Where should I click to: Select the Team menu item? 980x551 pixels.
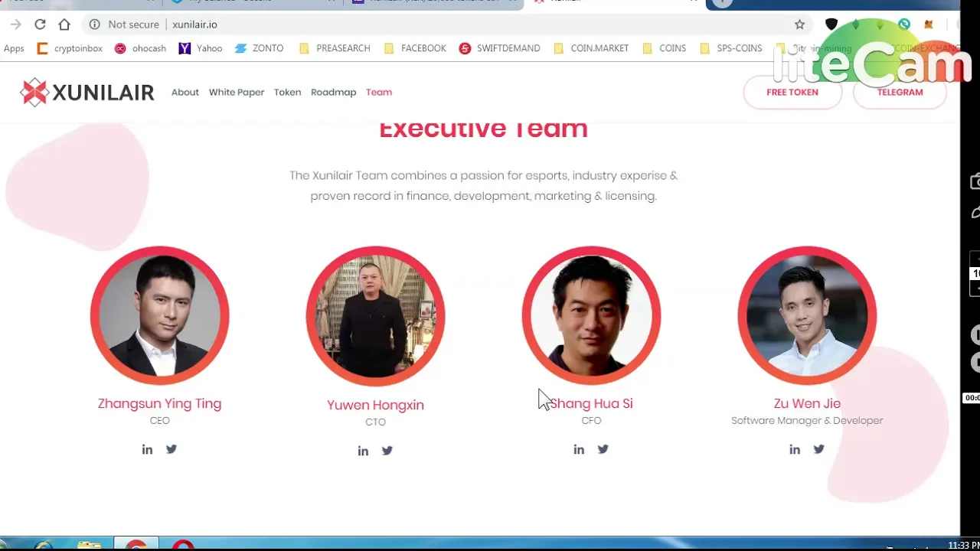point(379,92)
